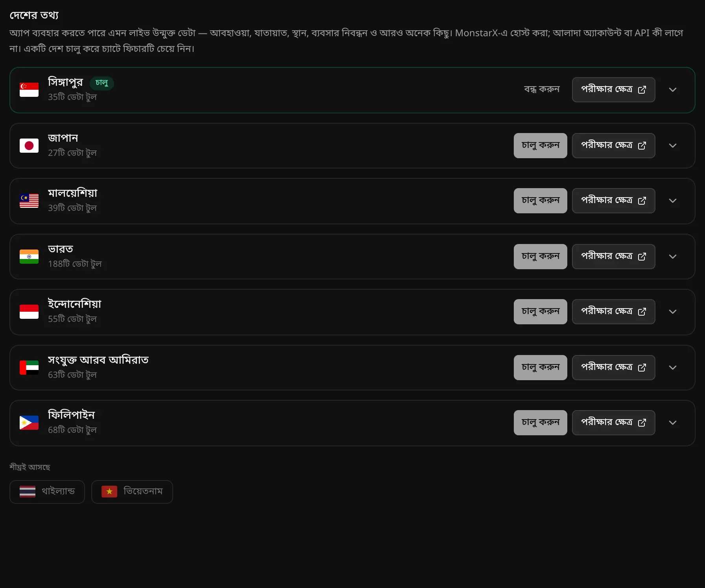Click the Singapore flag icon
The width and height of the screenshot is (705, 588).
click(x=29, y=90)
